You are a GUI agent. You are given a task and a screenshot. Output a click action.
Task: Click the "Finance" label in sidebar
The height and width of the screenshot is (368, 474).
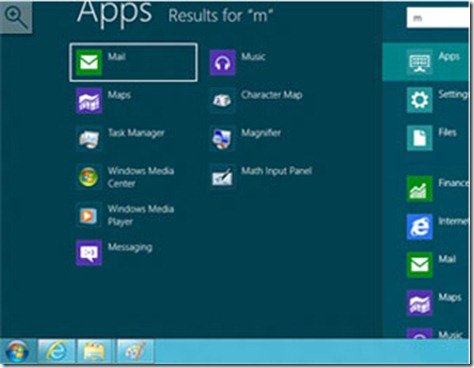[453, 183]
